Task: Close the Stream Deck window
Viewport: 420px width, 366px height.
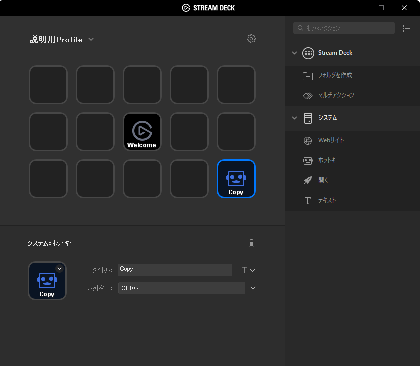Action: [404, 8]
